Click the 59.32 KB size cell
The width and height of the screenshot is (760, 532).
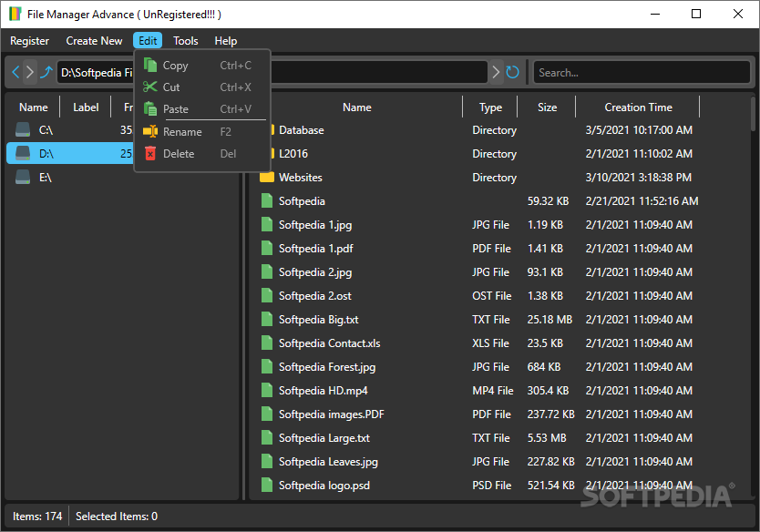548,200
